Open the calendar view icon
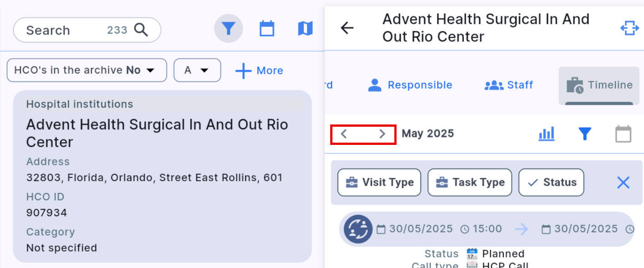 point(267,29)
